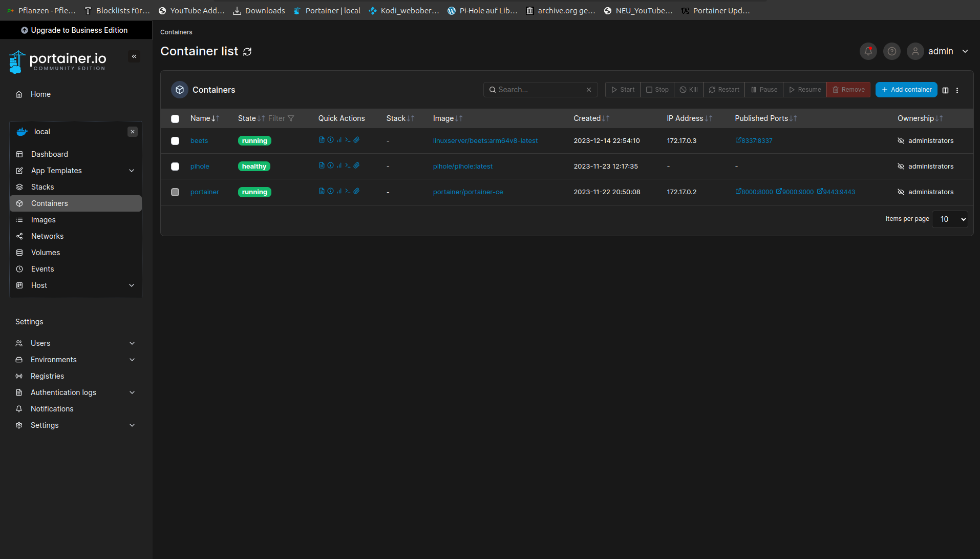This screenshot has width=980, height=559.
Task: Click the Restart button
Action: coord(724,90)
